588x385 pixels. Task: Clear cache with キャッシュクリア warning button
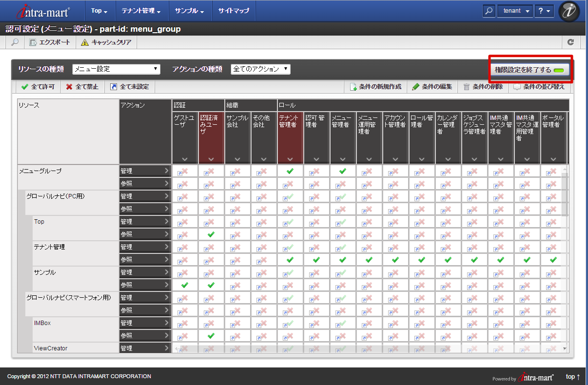[106, 42]
